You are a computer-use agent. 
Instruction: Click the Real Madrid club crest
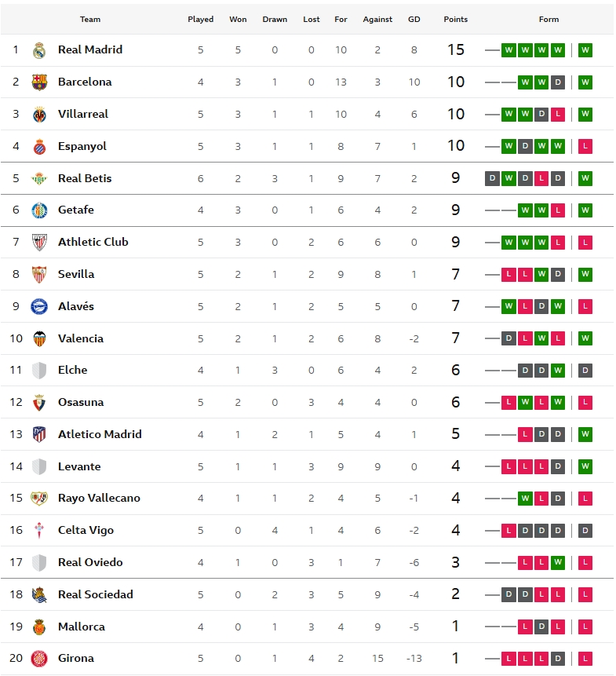click(x=39, y=50)
